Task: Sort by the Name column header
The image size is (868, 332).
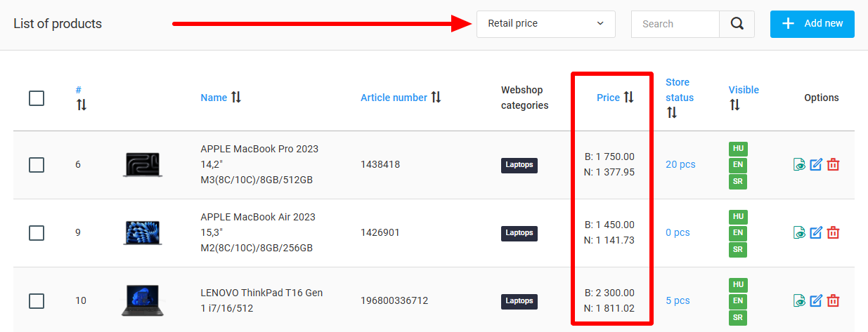Action: [x=214, y=98]
